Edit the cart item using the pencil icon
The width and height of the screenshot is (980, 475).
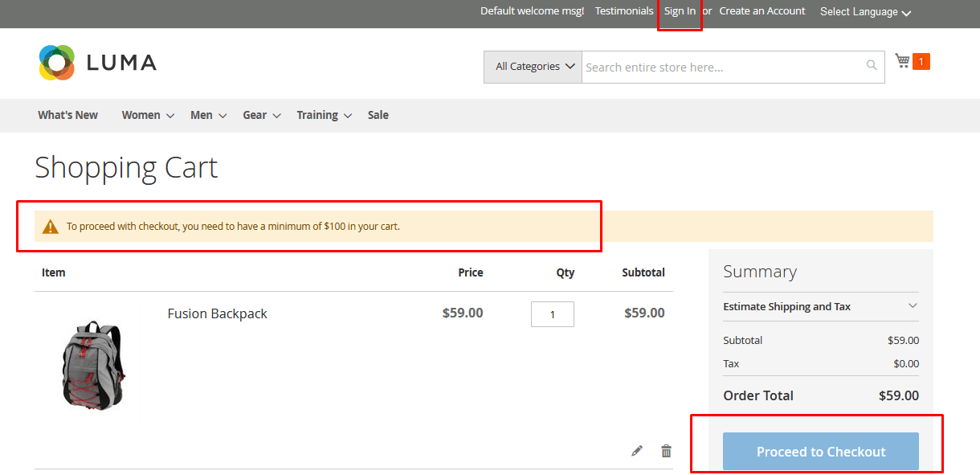(x=637, y=451)
